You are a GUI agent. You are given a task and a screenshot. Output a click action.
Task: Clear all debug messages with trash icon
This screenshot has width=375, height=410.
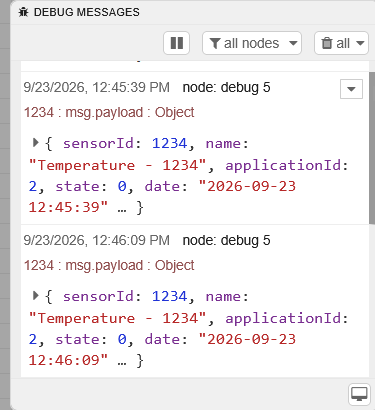point(327,43)
